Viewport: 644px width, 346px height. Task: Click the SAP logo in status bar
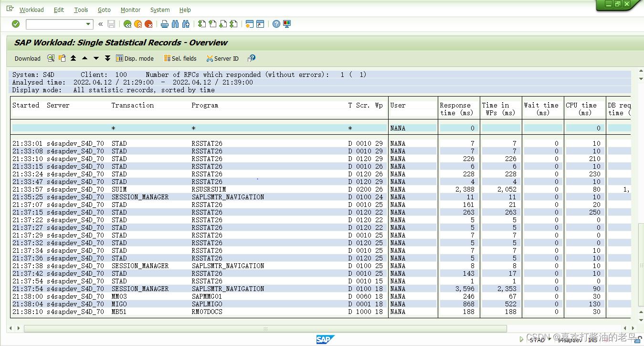325,340
